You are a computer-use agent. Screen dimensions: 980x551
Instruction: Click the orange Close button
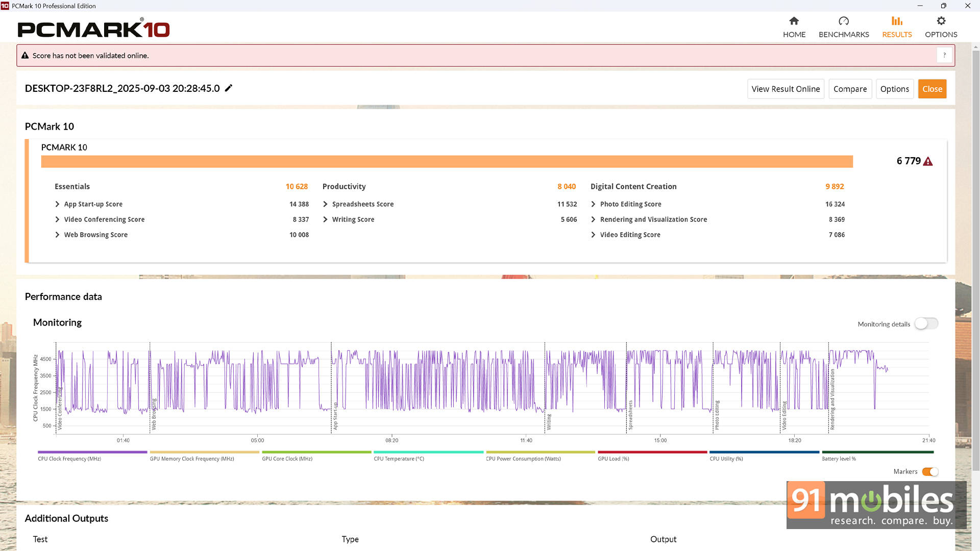[x=932, y=89]
